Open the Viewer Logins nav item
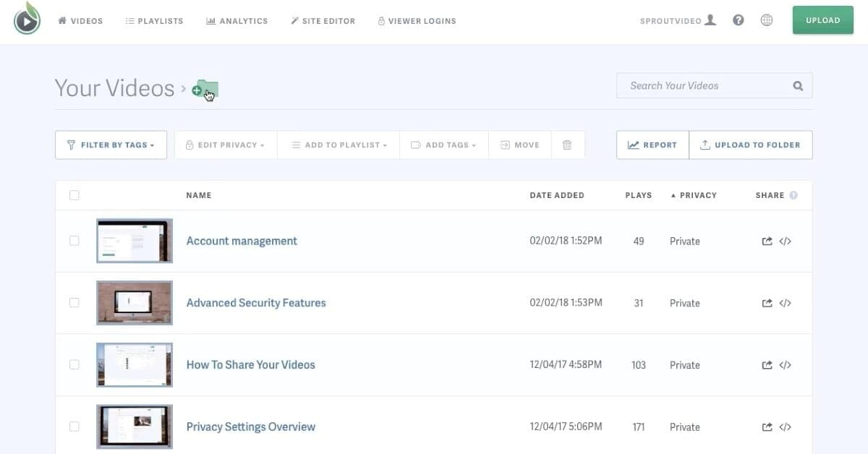 coord(417,21)
